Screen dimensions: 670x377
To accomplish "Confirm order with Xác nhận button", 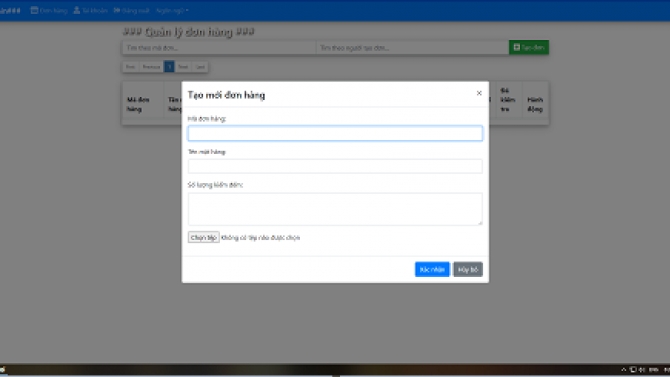I will click(432, 269).
